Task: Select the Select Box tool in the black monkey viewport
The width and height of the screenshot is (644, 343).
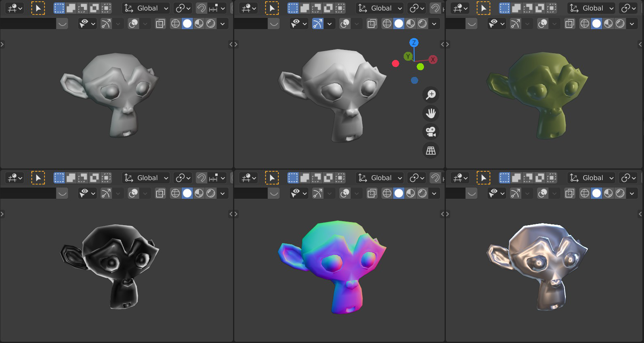Action: 38,178
